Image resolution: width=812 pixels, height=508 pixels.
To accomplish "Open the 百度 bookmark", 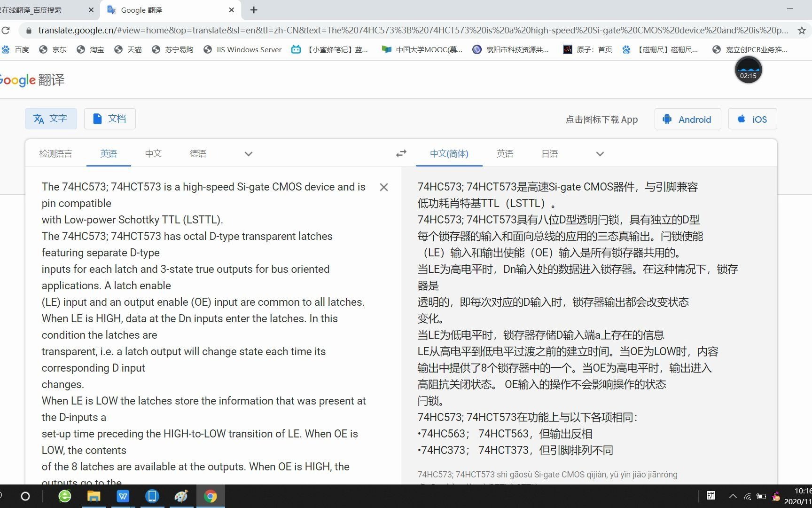I will (x=16, y=49).
